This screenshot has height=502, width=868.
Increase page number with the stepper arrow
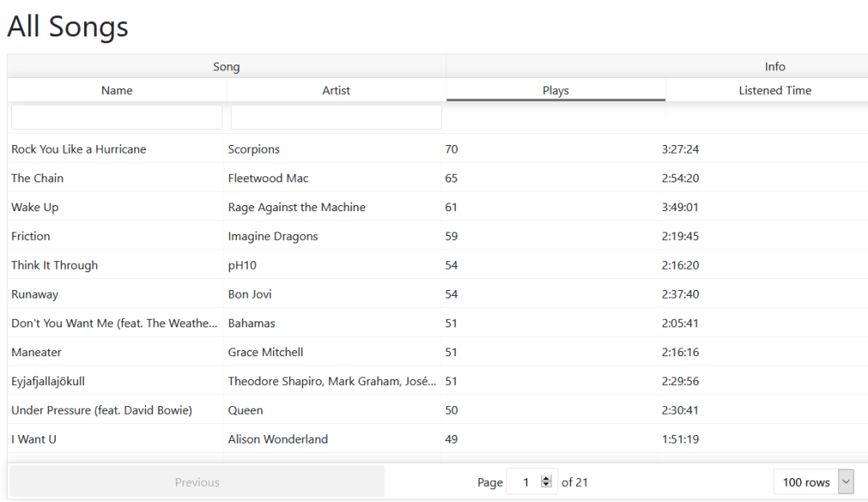pos(546,479)
